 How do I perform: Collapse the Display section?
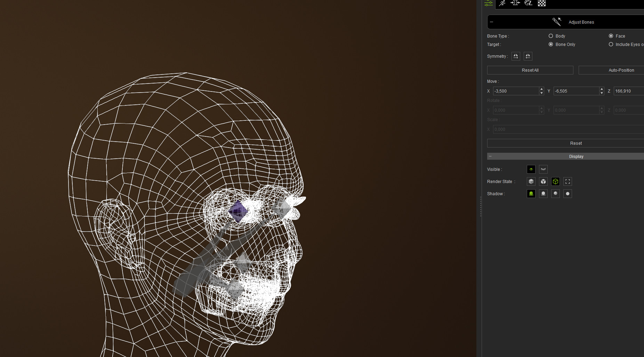(490, 156)
